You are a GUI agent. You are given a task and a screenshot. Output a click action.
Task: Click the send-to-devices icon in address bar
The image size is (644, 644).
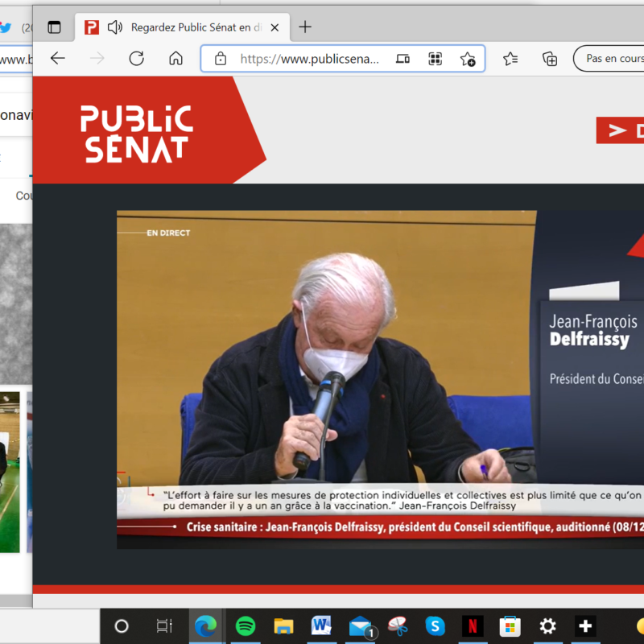(403, 59)
